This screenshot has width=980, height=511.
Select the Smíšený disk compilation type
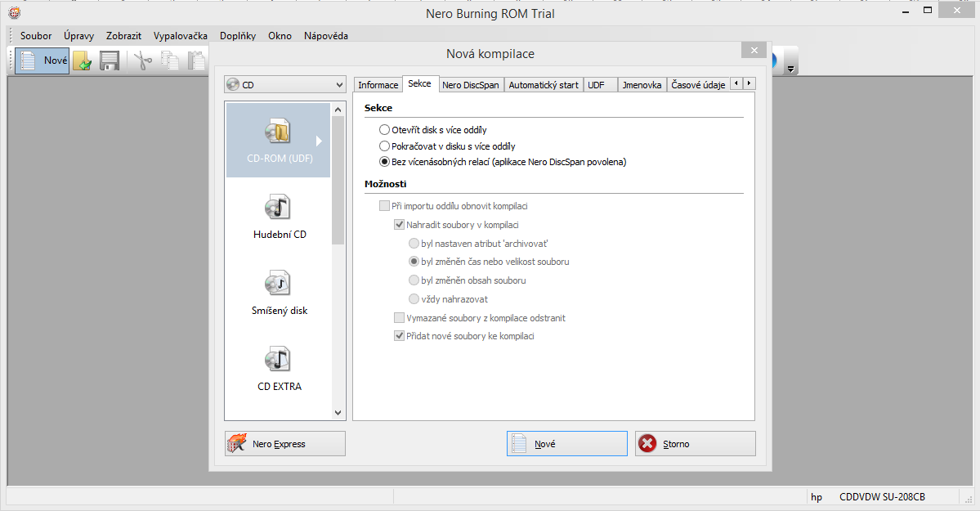click(x=280, y=293)
